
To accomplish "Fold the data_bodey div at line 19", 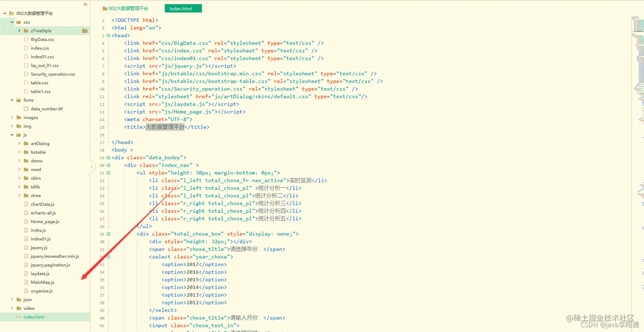I will 108,157.
